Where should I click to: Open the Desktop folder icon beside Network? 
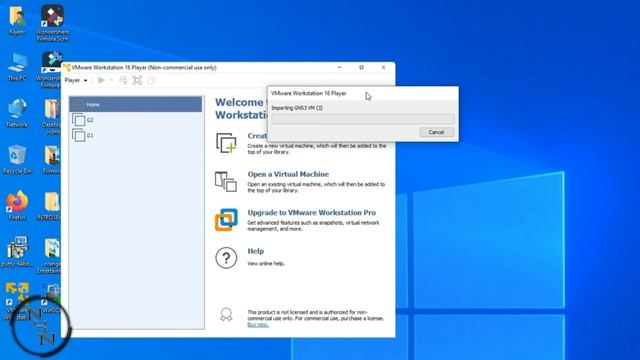click(51, 117)
